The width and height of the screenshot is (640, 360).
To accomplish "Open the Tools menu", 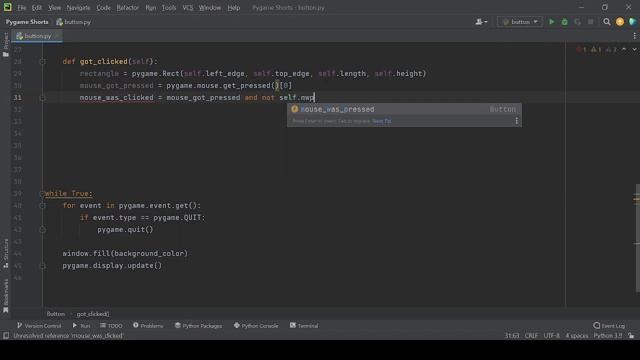I will pyautogui.click(x=169, y=8).
